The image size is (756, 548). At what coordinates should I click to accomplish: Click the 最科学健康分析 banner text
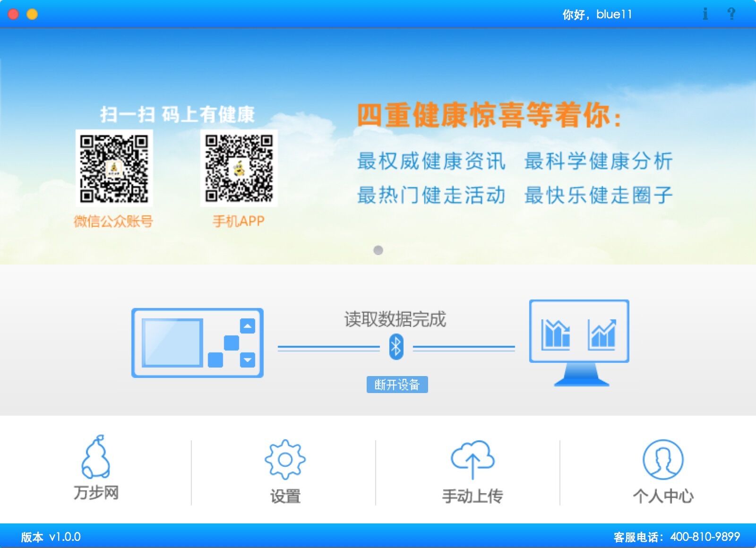click(599, 161)
